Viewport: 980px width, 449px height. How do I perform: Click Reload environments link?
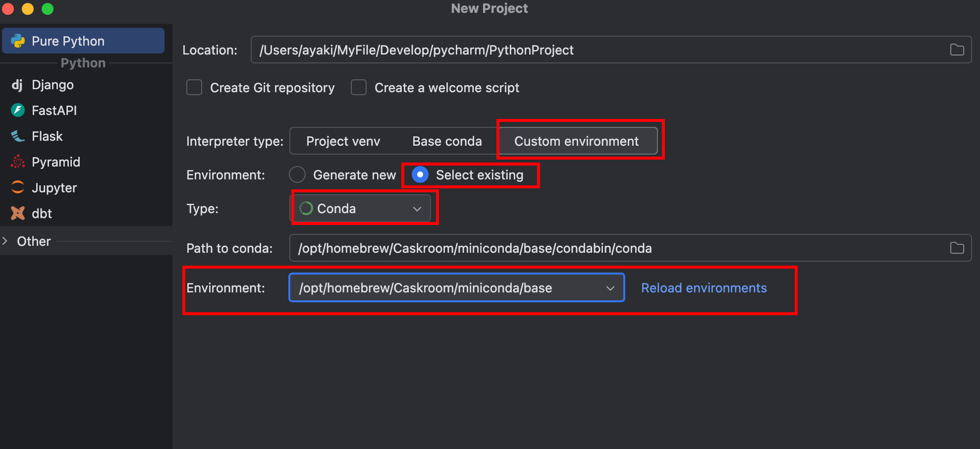(x=704, y=288)
